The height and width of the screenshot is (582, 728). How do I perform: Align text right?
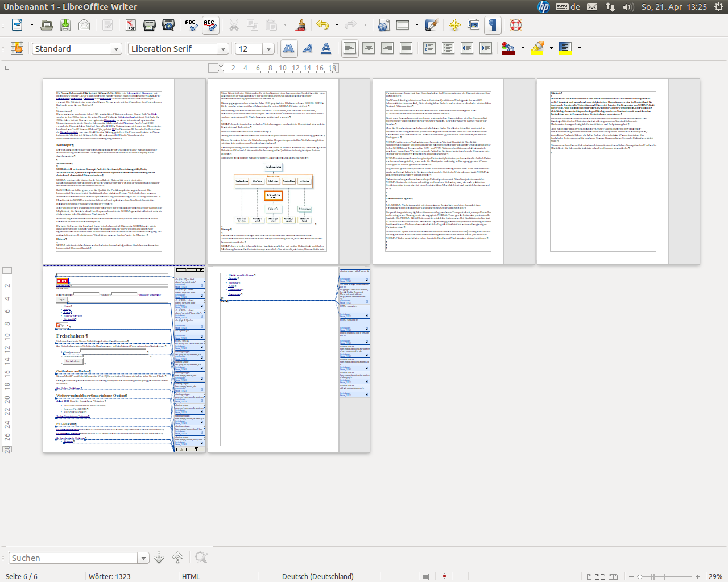pos(387,49)
